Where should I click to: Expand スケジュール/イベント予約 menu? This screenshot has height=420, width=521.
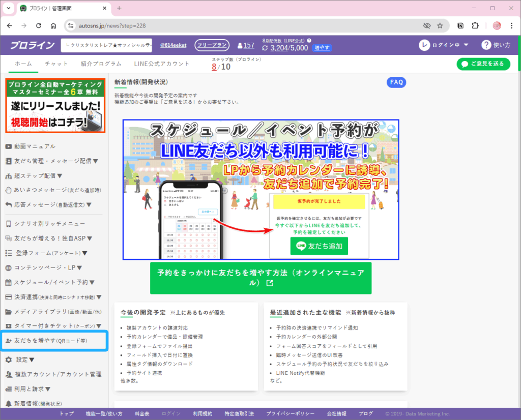(50, 282)
